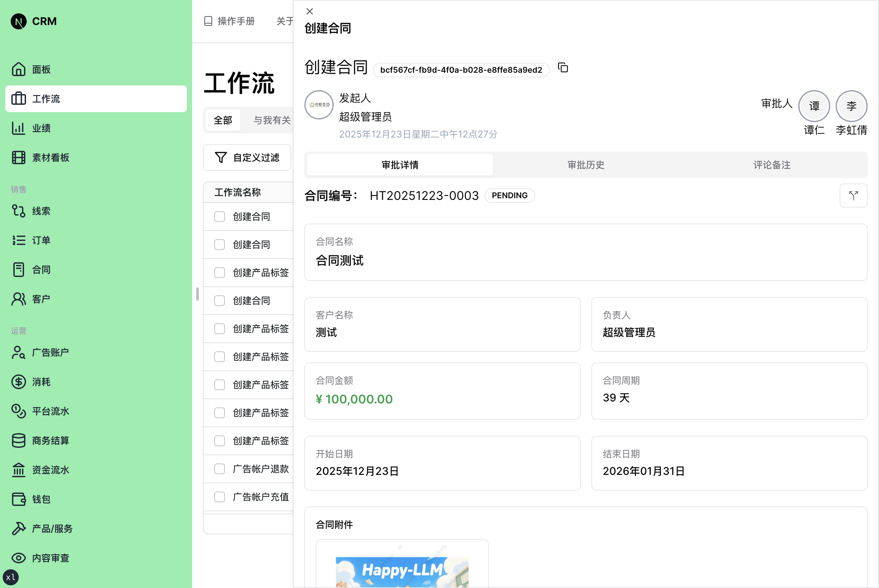The image size is (879, 588).
Task: Check the 广告帐户退款 checkbox
Action: pos(219,469)
